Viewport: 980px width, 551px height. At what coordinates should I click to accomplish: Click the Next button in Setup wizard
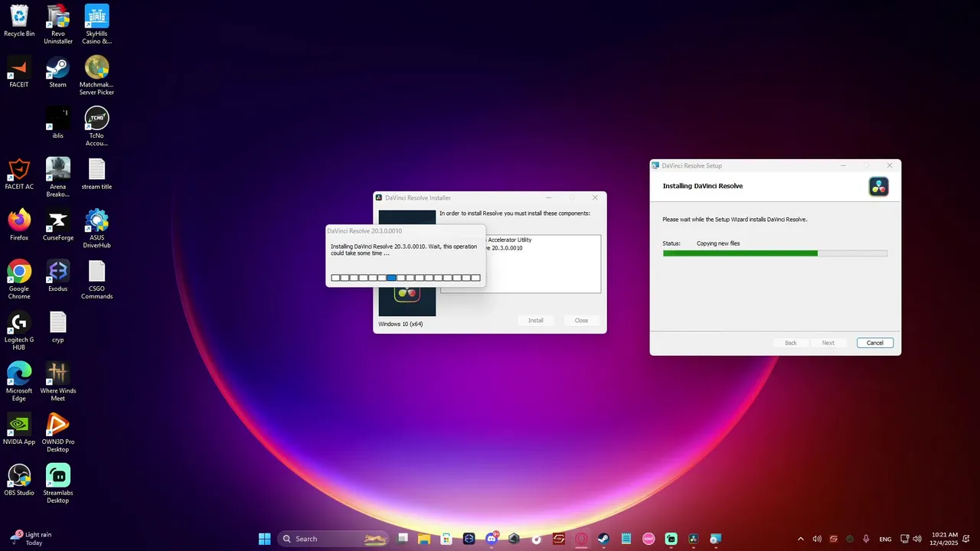click(x=828, y=343)
